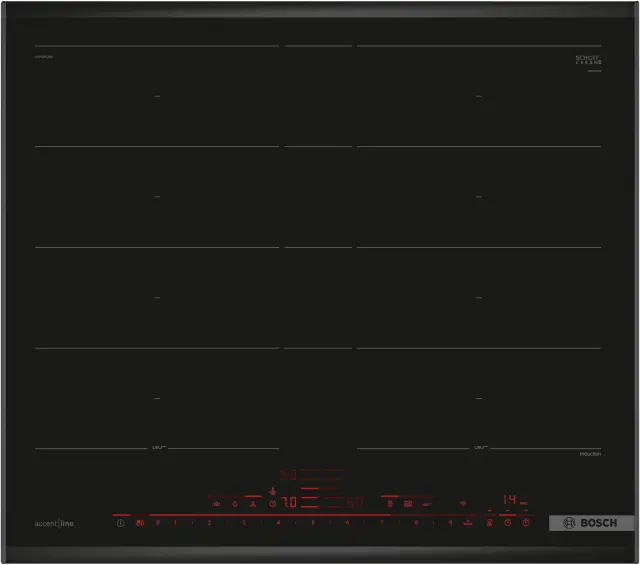Image resolution: width=640 pixels, height=565 pixels.
Task: Select power level 0 on the slider
Action: click(x=157, y=522)
